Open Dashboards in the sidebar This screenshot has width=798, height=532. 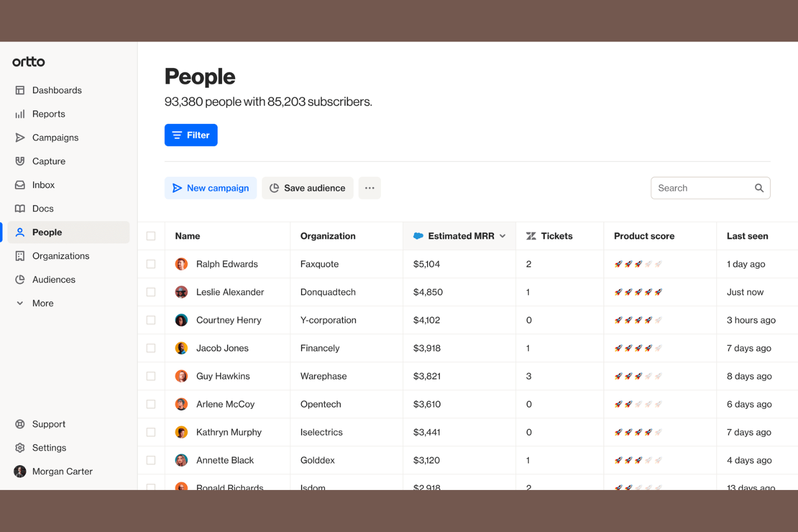(68, 90)
